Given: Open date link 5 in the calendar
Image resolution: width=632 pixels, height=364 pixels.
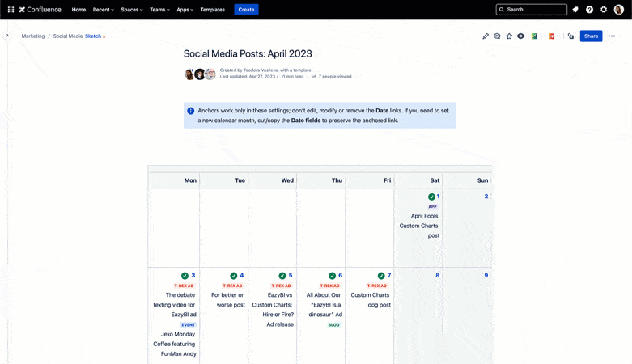Looking at the screenshot, I should pyautogui.click(x=291, y=275).
